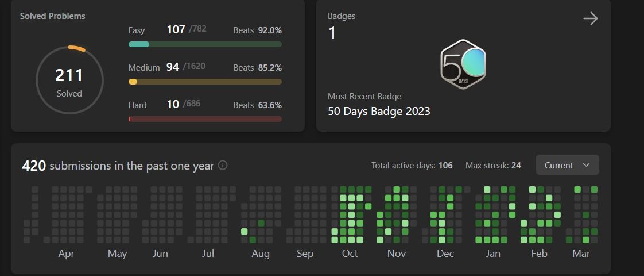This screenshot has height=276, width=644.
Task: Click the submissions info icon
Action: point(223,165)
